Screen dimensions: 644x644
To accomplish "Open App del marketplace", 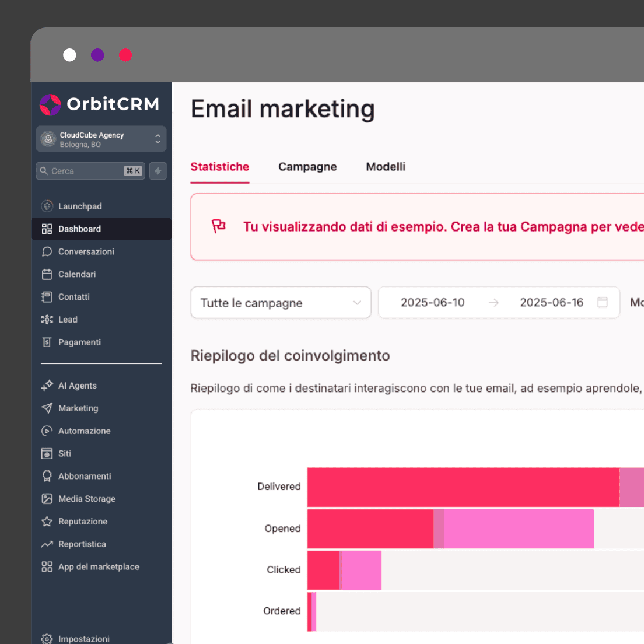I will pos(101,567).
